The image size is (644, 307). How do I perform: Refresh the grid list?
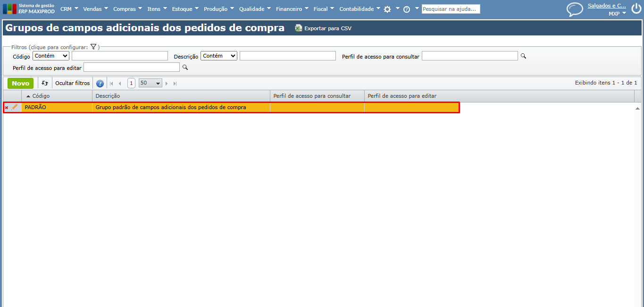[x=45, y=83]
